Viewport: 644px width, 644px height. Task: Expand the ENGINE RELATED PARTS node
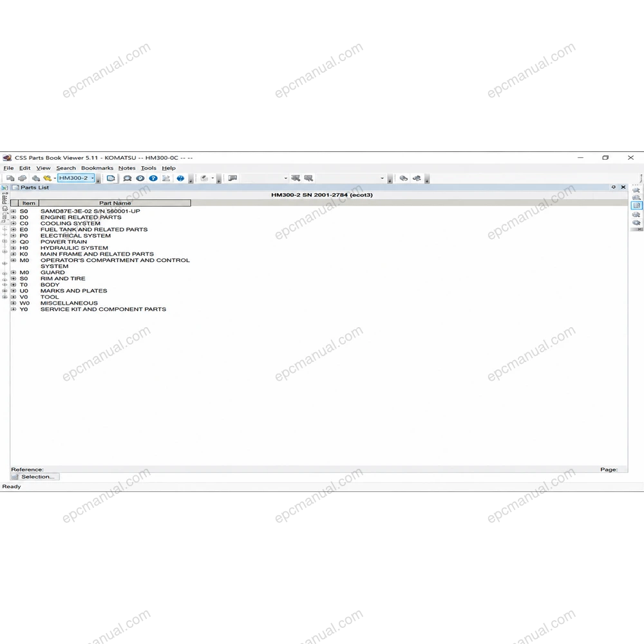pos(14,217)
